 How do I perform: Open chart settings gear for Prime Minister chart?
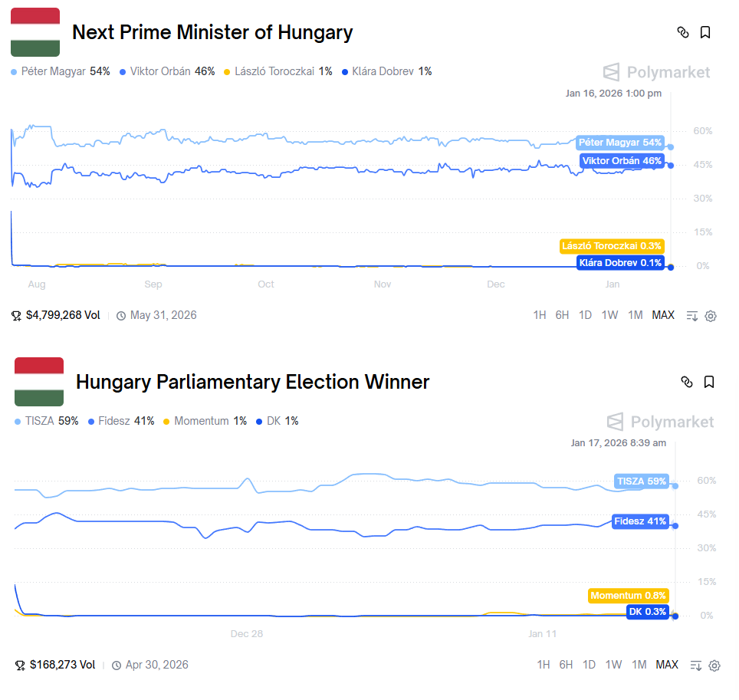711,316
